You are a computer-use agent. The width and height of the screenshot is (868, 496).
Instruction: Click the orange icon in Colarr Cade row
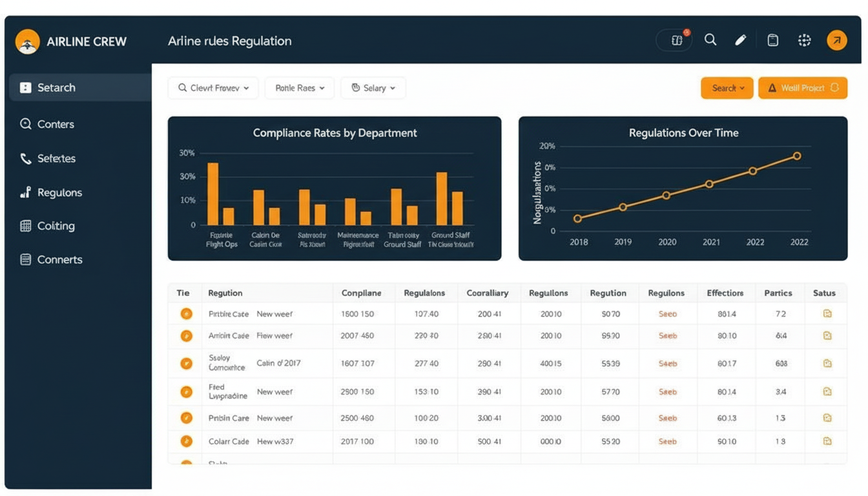(186, 442)
